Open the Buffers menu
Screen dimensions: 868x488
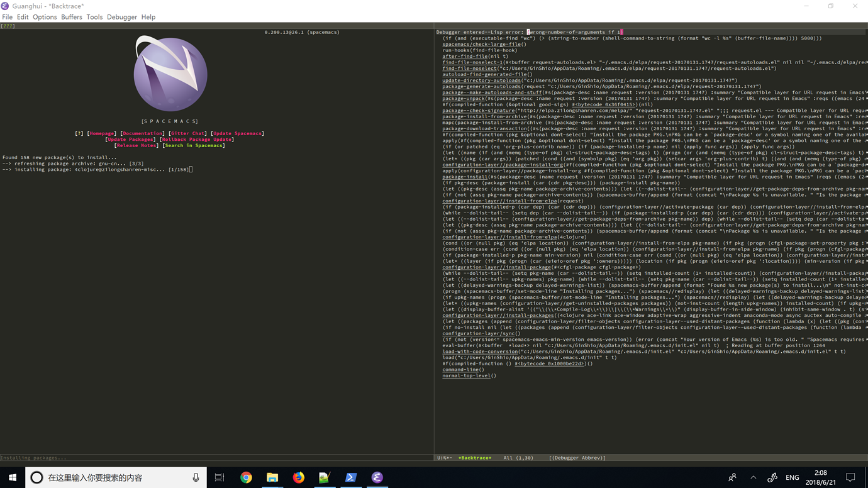click(71, 17)
